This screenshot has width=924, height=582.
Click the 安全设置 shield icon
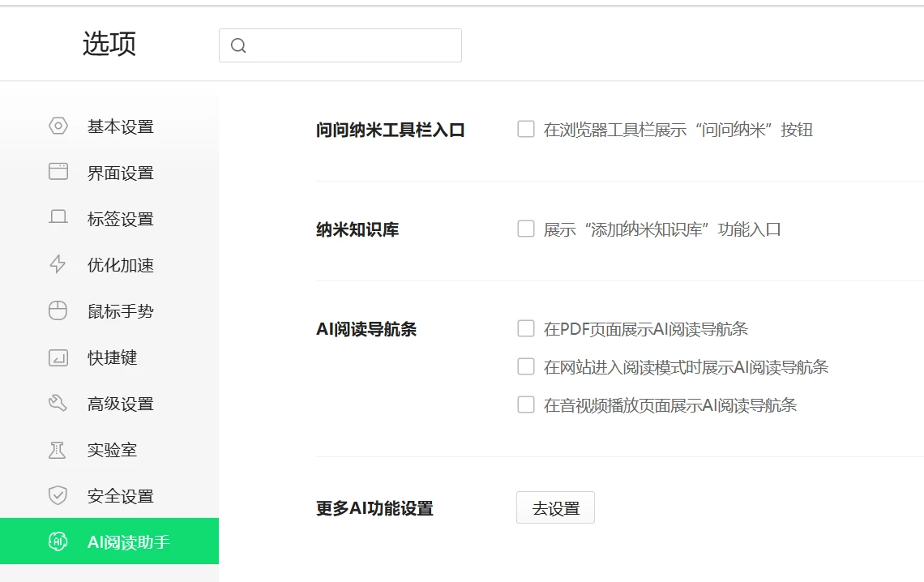57,496
